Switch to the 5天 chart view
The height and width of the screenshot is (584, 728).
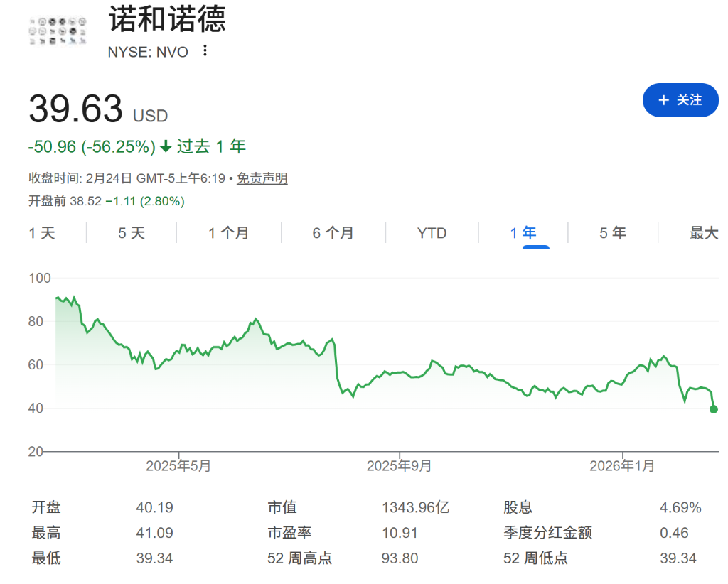(129, 233)
